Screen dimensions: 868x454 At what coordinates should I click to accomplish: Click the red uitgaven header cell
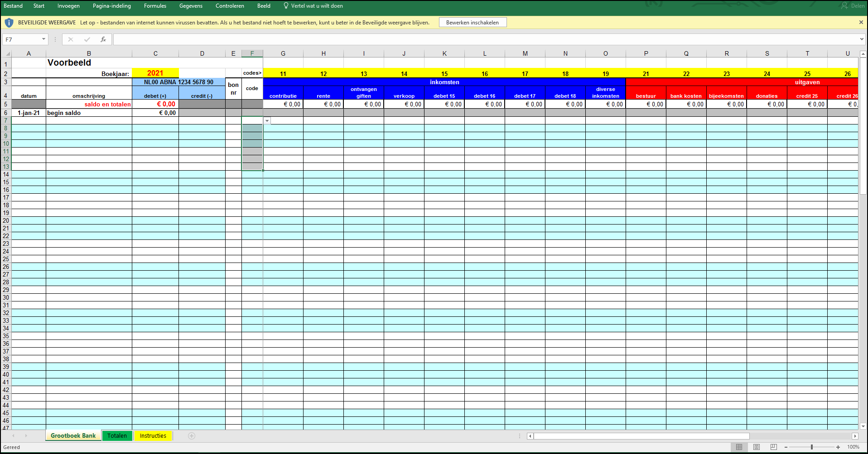click(742, 82)
